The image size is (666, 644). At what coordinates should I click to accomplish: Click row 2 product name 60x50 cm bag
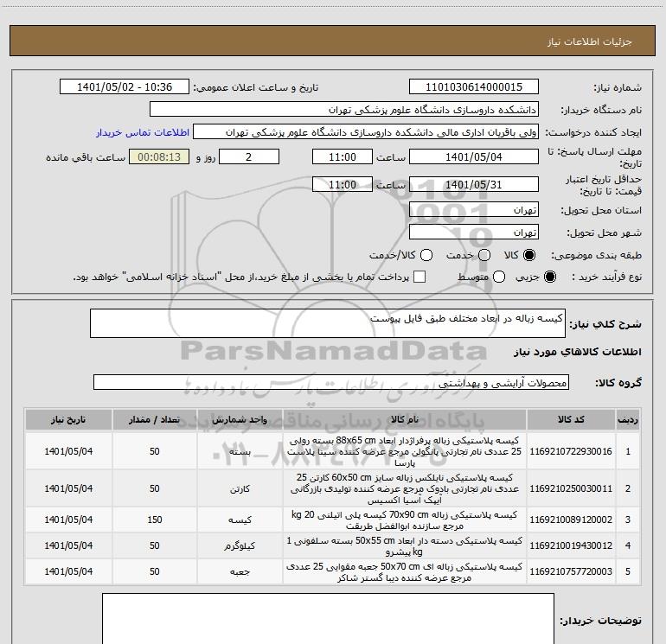coord(405,488)
